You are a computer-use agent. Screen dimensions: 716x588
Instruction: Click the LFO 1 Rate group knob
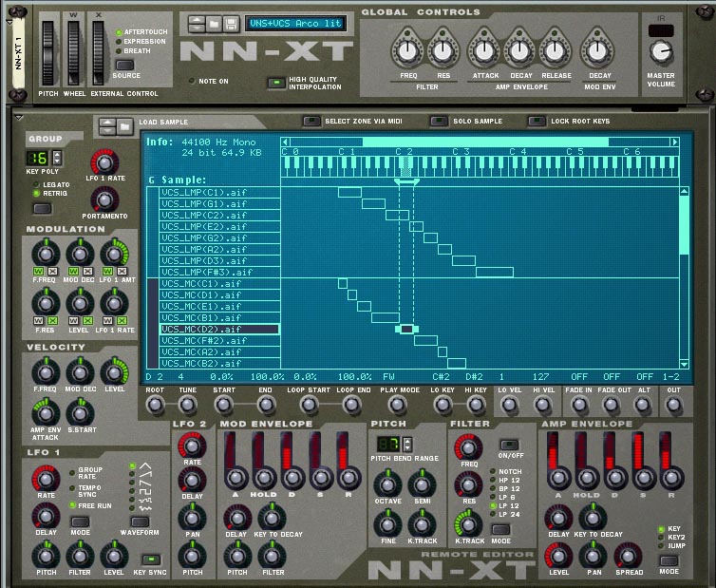coord(104,162)
